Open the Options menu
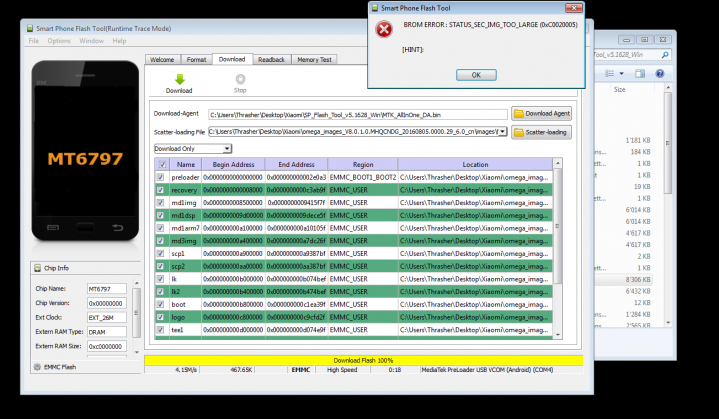This screenshot has width=719, height=419. 59,41
